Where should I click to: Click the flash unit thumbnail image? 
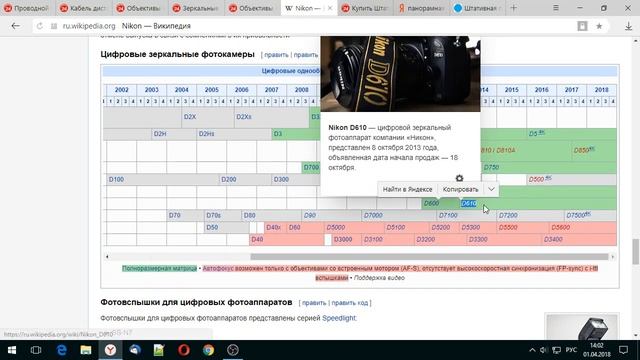(582, 327)
